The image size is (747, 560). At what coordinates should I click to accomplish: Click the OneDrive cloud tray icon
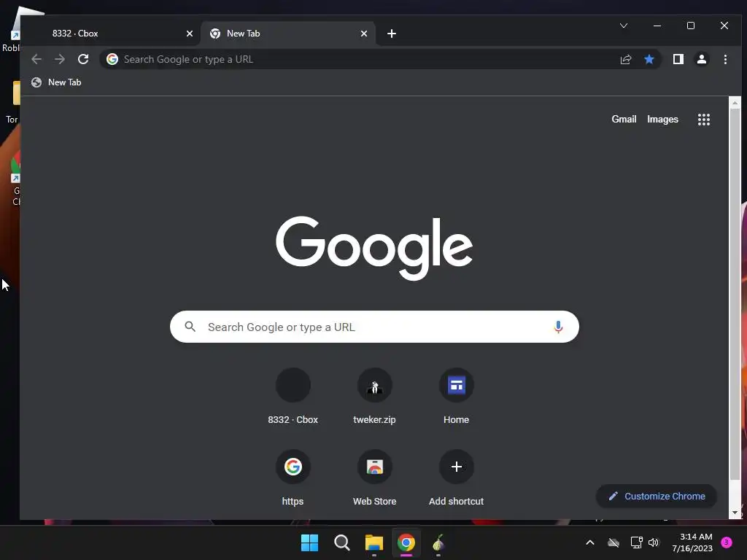(x=614, y=542)
